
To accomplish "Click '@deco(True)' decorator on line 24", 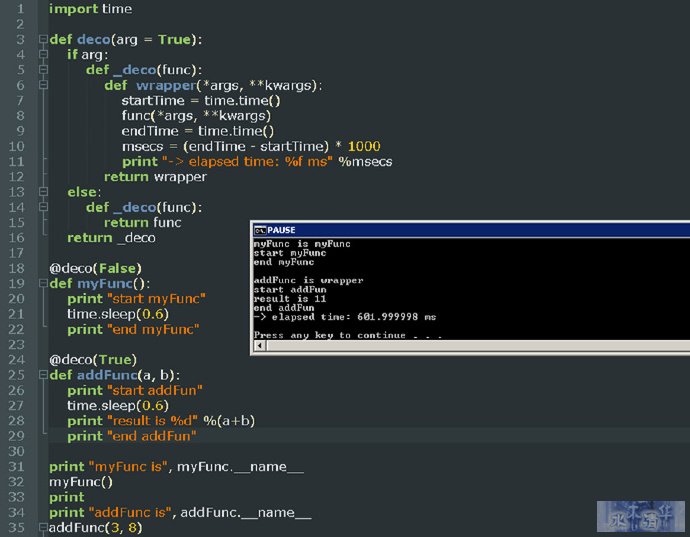I will 93,360.
